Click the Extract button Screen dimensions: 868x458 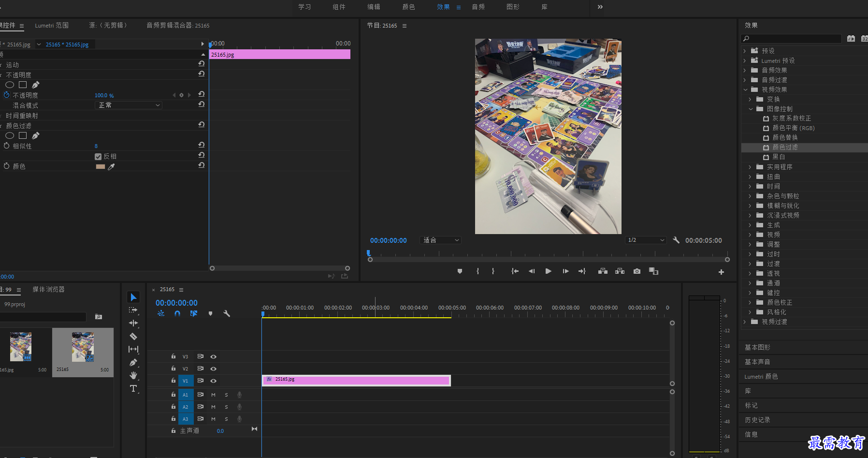click(620, 271)
